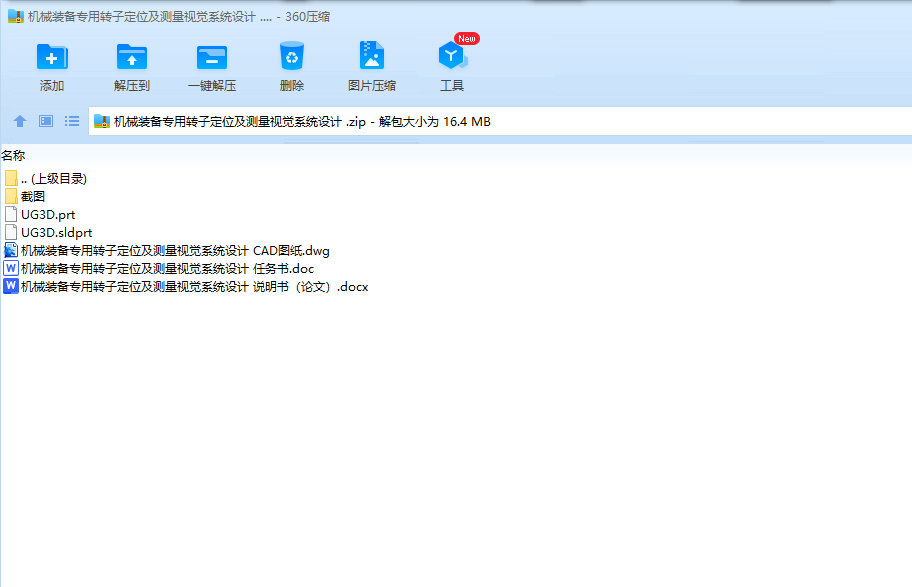The height and width of the screenshot is (587, 912).
Task: Click the 一键解压 one-click extract icon
Action: tap(212, 57)
